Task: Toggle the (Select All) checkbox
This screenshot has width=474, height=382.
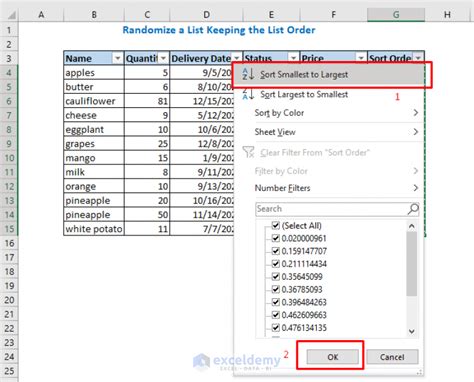Action: click(x=275, y=225)
